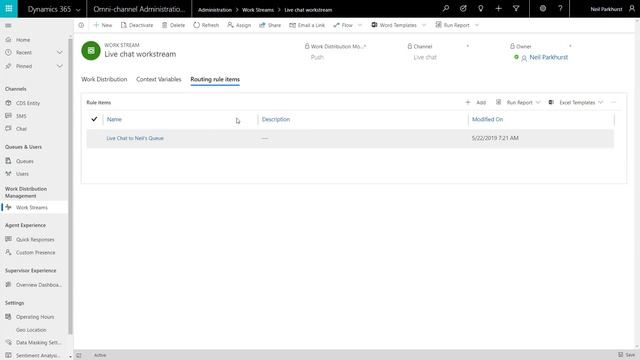The width and height of the screenshot is (640, 360).
Task: Open the Neil Parkhurst user account menu
Action: click(612, 9)
